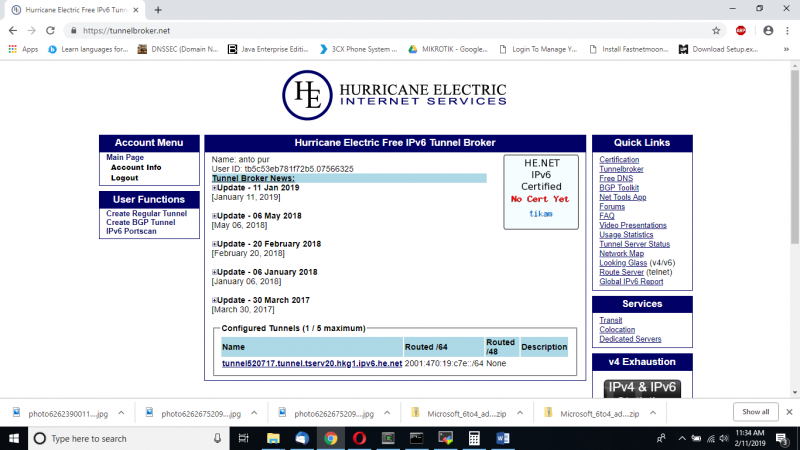The height and width of the screenshot is (450, 800).
Task: Show hidden system tray icons
Action: [x=682, y=438]
